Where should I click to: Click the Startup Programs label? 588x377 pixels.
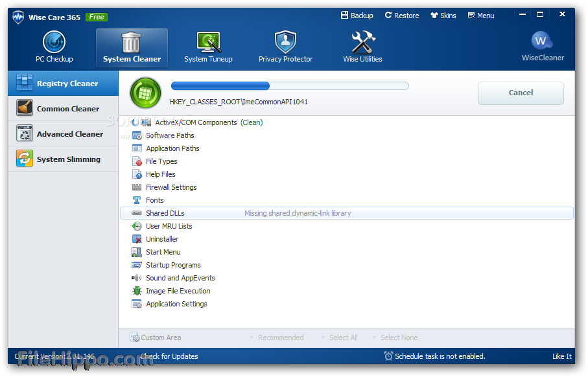(x=173, y=265)
